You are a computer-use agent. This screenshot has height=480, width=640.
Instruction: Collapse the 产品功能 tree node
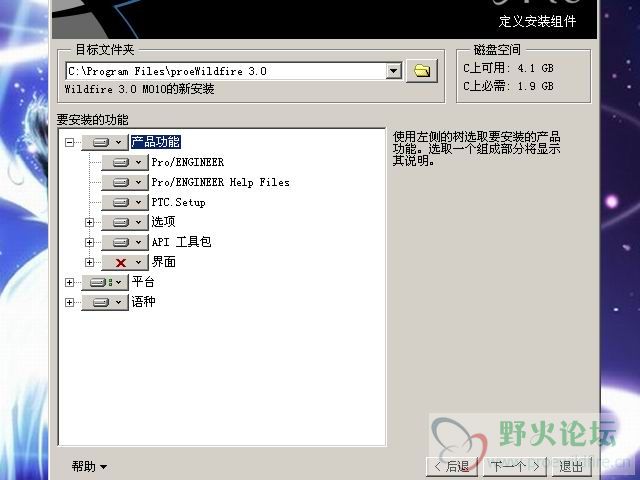click(x=69, y=142)
